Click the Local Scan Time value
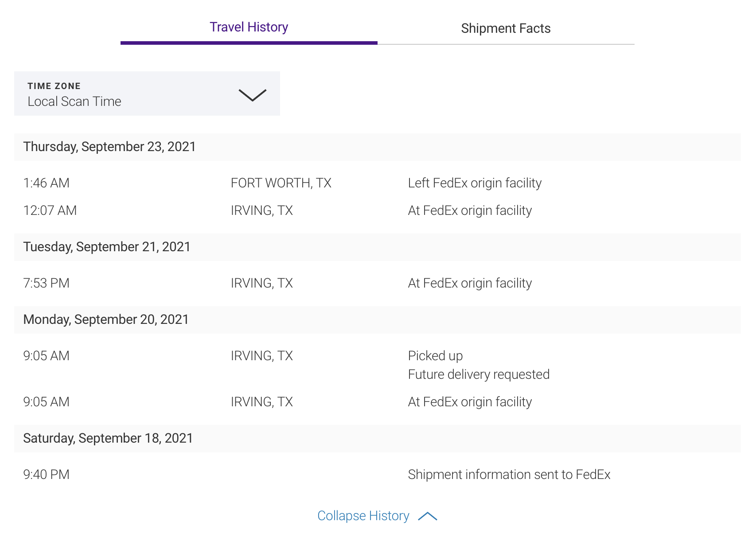 tap(74, 101)
